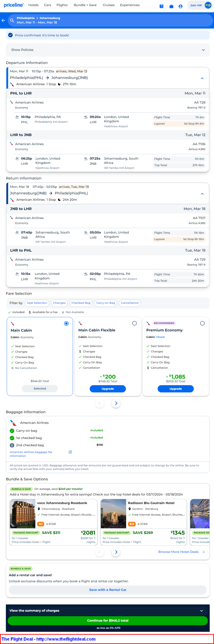The width and height of the screenshot is (214, 644).
Task: Click as low as 0% APR text
Action: click(108, 628)
